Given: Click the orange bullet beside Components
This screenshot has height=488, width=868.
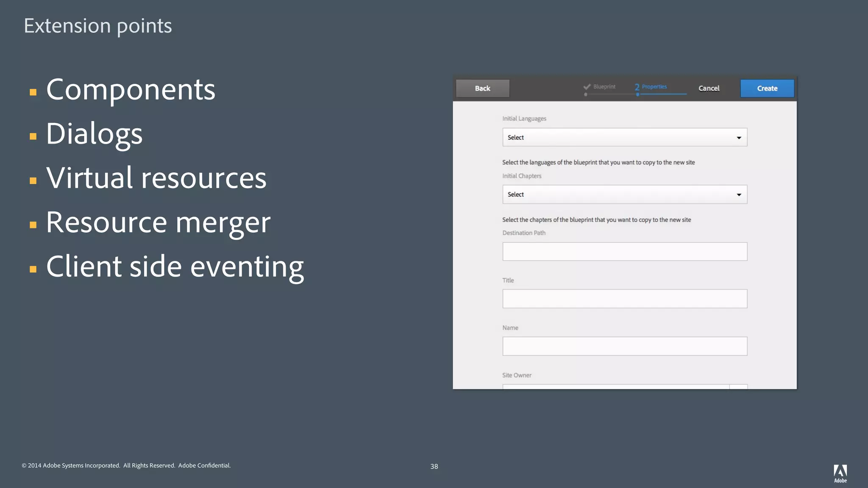Looking at the screenshot, I should [x=33, y=92].
